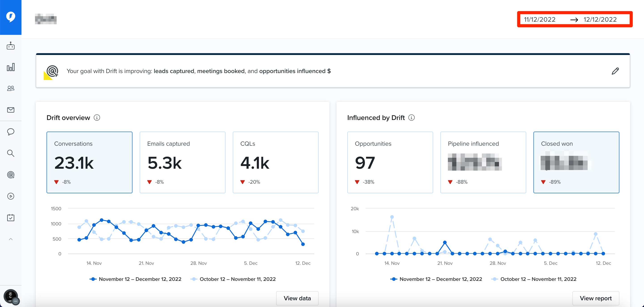This screenshot has width=644, height=307.
Task: Toggle October 12 – November 11 legend in overview chart
Action: point(233,279)
